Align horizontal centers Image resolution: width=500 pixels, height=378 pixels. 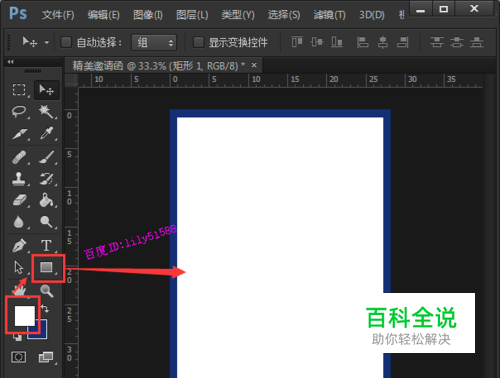pyautogui.click(x=382, y=42)
